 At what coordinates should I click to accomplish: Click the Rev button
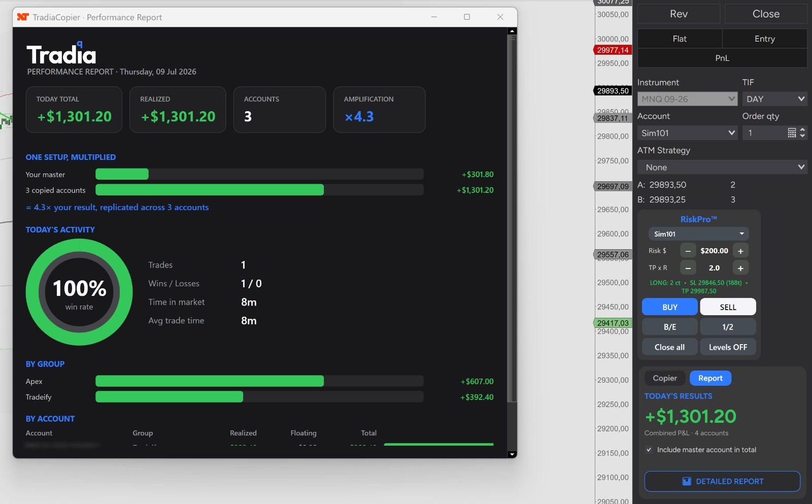(679, 14)
